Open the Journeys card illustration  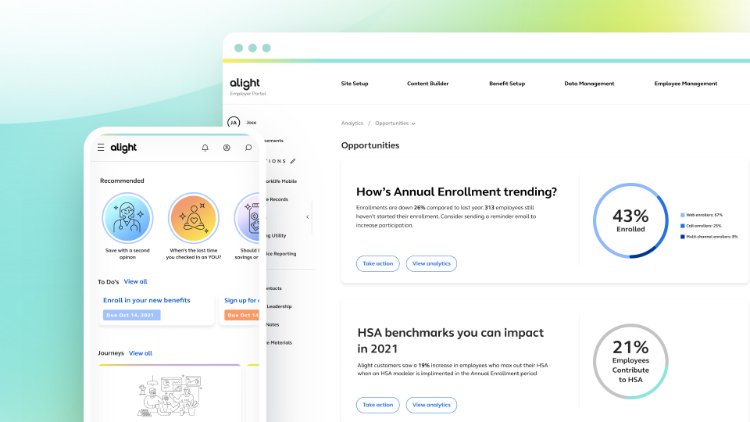coord(169,394)
